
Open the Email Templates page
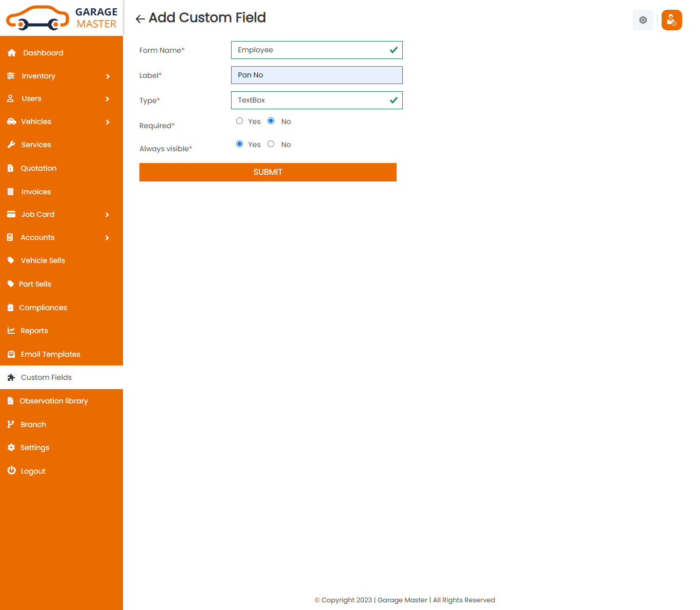(50, 354)
